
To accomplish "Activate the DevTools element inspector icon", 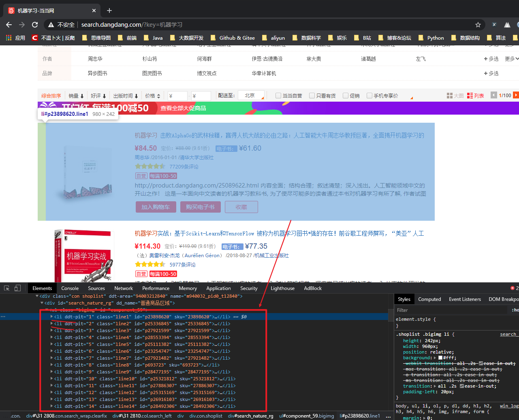I will click(6, 288).
